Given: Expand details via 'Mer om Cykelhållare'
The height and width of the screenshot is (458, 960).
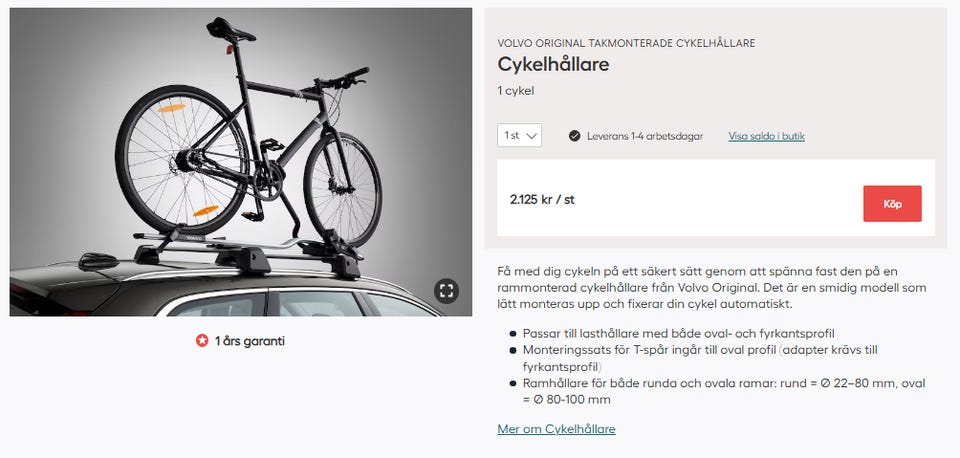Looking at the screenshot, I should click(x=556, y=429).
